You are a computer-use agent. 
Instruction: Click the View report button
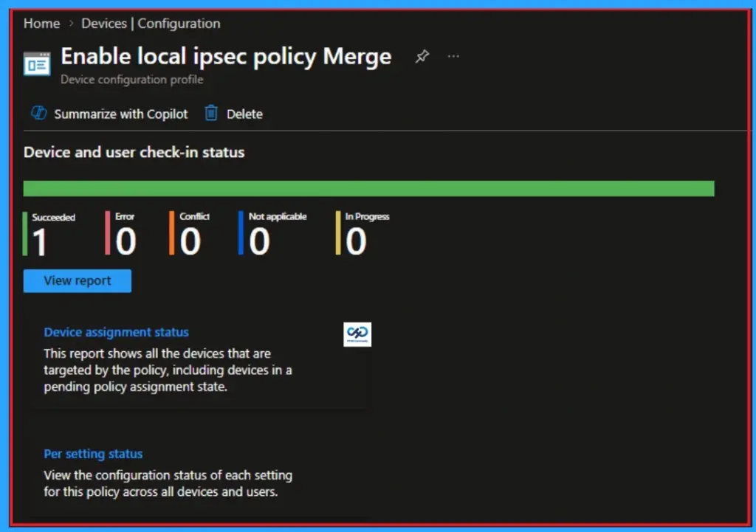tap(77, 280)
